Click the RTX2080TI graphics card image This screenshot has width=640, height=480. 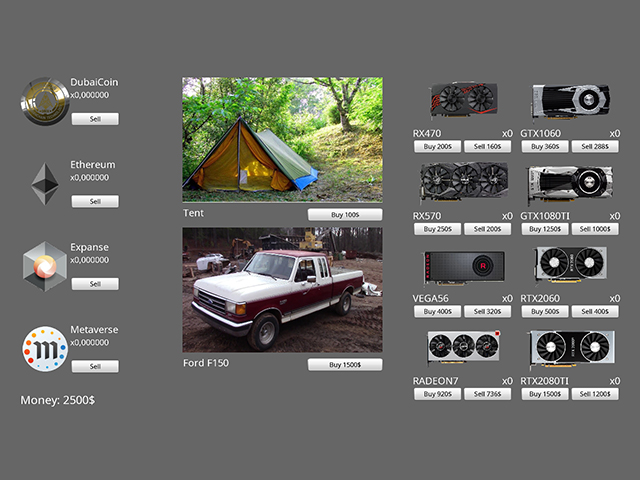pos(571,349)
